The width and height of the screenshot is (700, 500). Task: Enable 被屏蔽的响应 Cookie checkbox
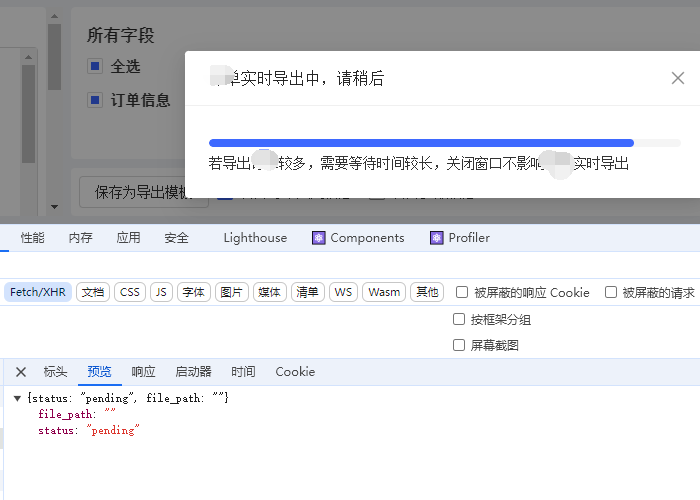pyautogui.click(x=462, y=292)
